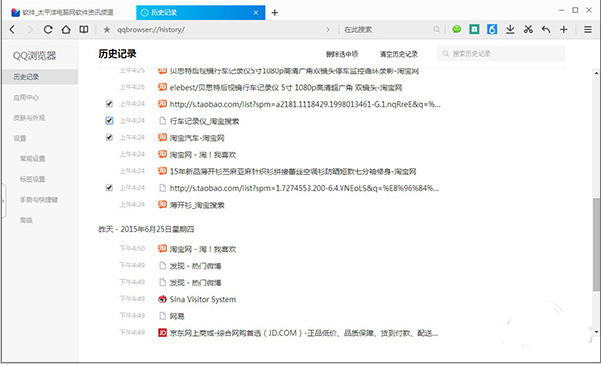601x365 pixels.
Task: Close the 历史记录 tab
Action: pyautogui.click(x=256, y=13)
